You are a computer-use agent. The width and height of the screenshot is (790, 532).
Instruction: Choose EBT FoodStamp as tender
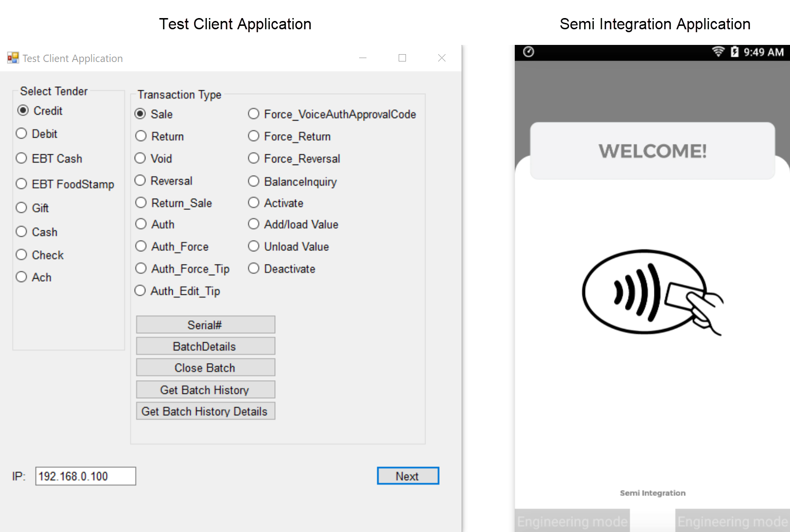coord(21,184)
